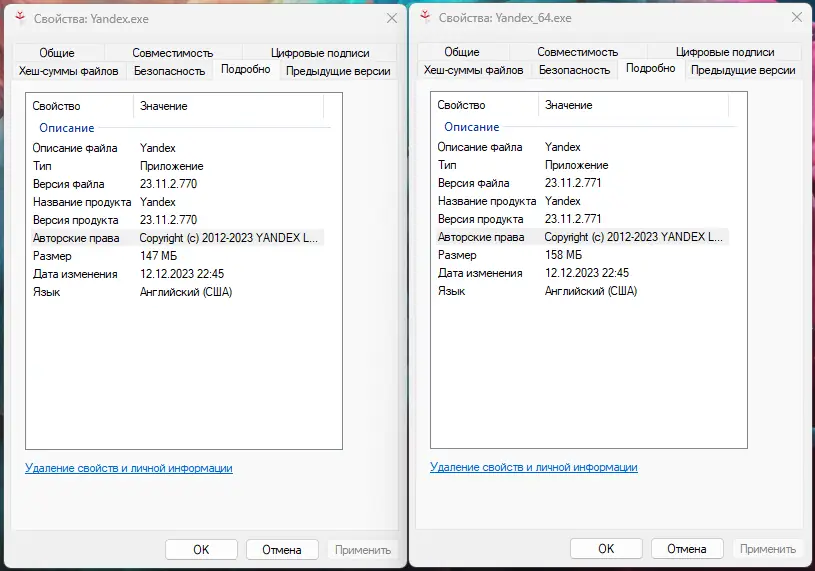815x571 pixels.
Task: Close the Yandex.exe properties window
Action: click(x=391, y=18)
